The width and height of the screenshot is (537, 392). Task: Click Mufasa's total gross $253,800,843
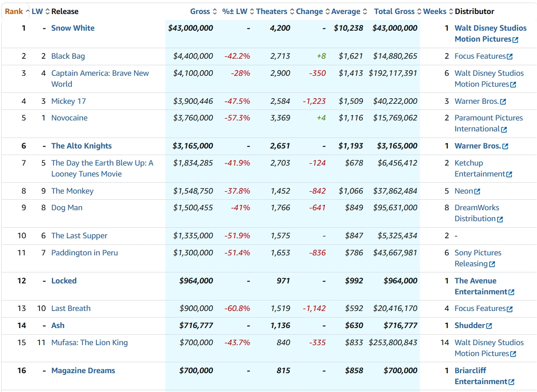(393, 343)
